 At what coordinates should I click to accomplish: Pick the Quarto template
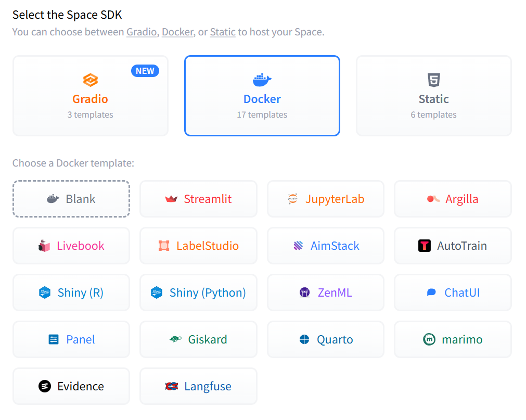click(326, 339)
